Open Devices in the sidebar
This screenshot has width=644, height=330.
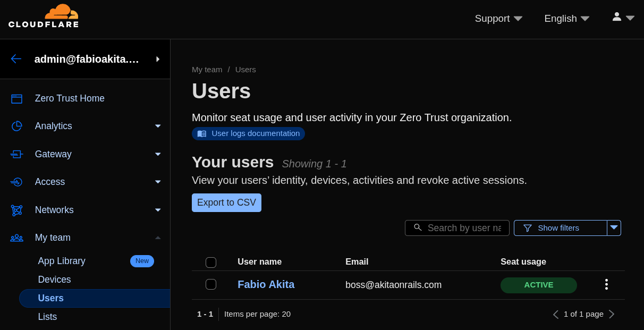tap(54, 280)
